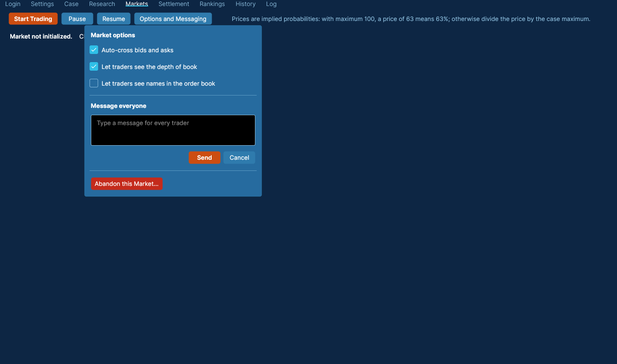This screenshot has height=364, width=617.
Task: View the Rankings page
Action: (x=212, y=4)
